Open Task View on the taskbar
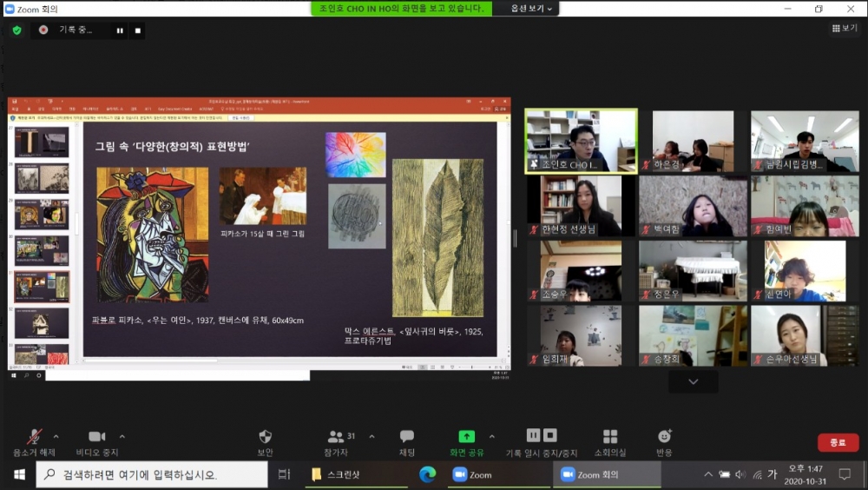Screen dimensions: 868x490 pyautogui.click(x=284, y=474)
